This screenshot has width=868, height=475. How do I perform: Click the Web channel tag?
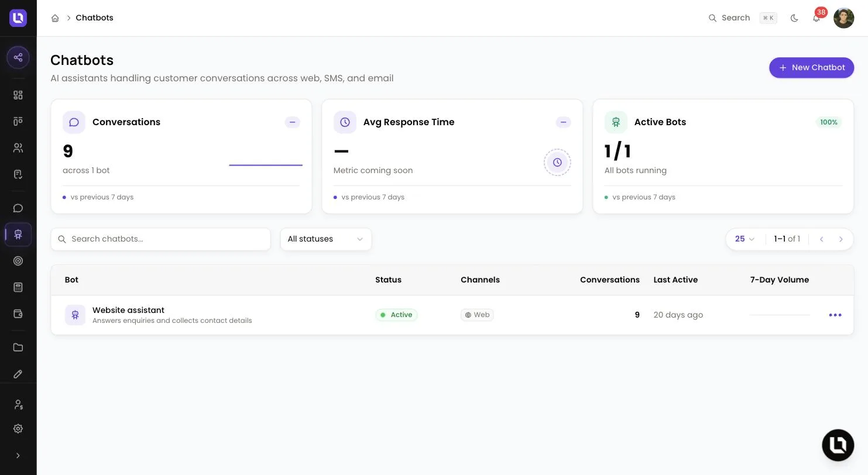[477, 315]
